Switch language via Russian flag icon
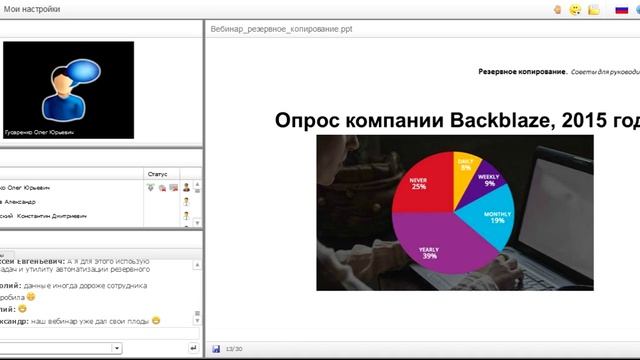640x360 pixels. 622,9
